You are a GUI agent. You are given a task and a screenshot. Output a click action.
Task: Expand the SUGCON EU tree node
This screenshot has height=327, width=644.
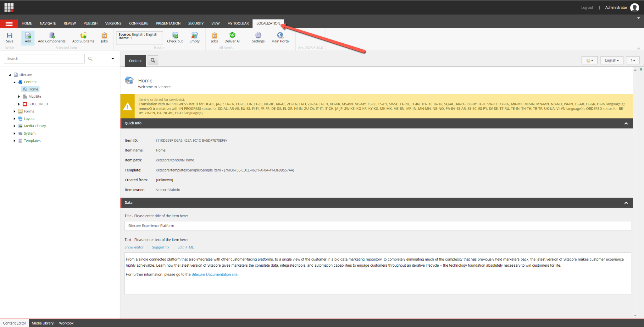click(19, 104)
